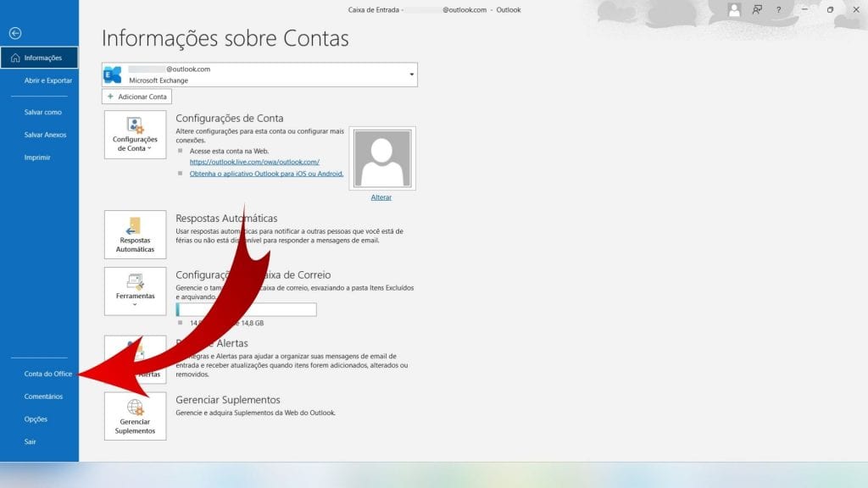Expand the email account selector dropdown
Image resolution: width=868 pixels, height=488 pixels.
pos(410,74)
